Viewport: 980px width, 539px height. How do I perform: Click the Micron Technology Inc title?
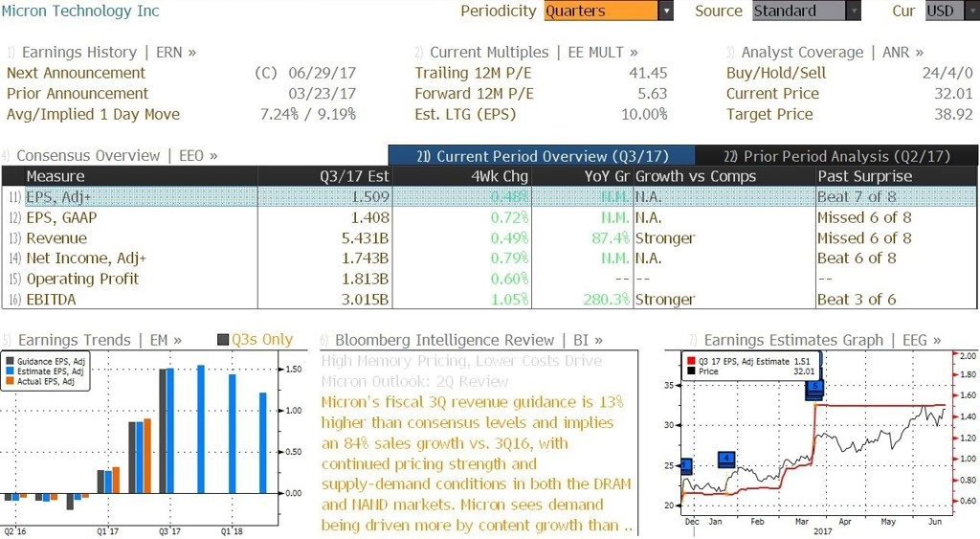(x=80, y=11)
